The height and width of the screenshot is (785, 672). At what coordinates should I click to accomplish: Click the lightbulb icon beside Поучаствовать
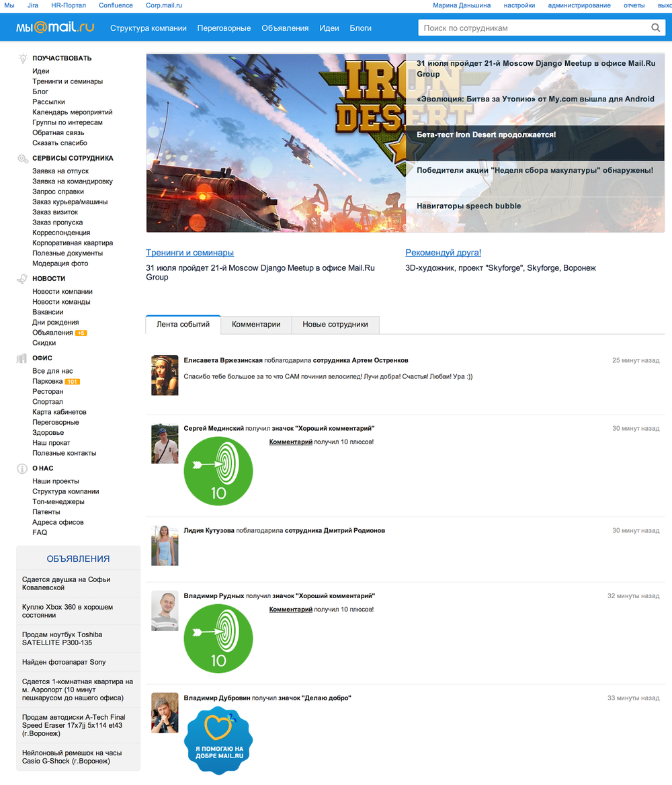pos(23,58)
